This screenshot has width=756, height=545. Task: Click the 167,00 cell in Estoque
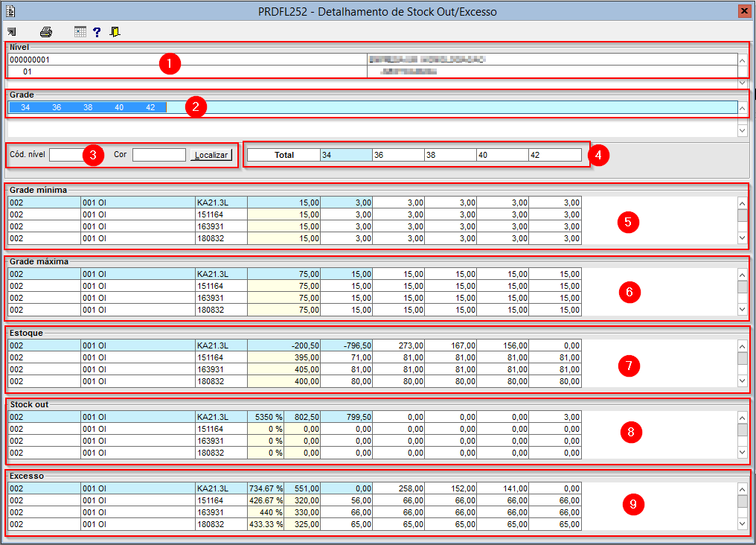pyautogui.click(x=450, y=345)
